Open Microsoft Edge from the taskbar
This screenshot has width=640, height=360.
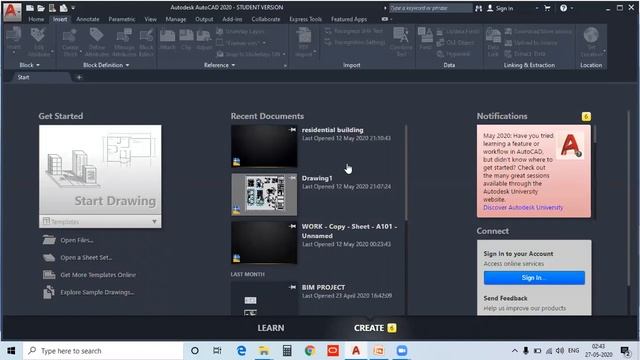(241, 351)
